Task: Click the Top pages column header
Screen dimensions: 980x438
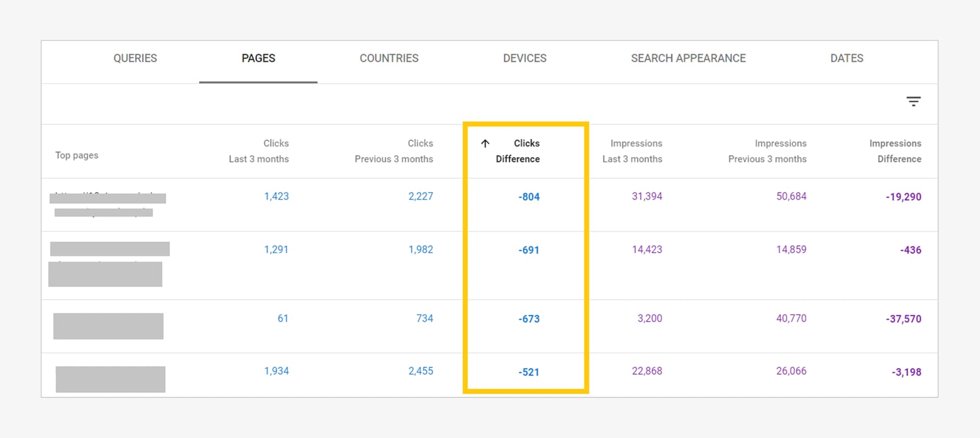Action: [x=77, y=155]
